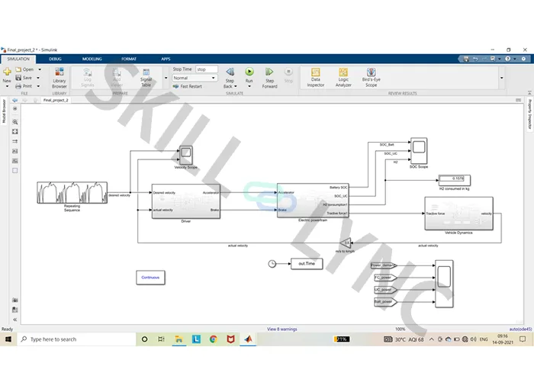Open the Normal simulation mode dropdown
The width and height of the screenshot is (534, 392).
point(194,78)
